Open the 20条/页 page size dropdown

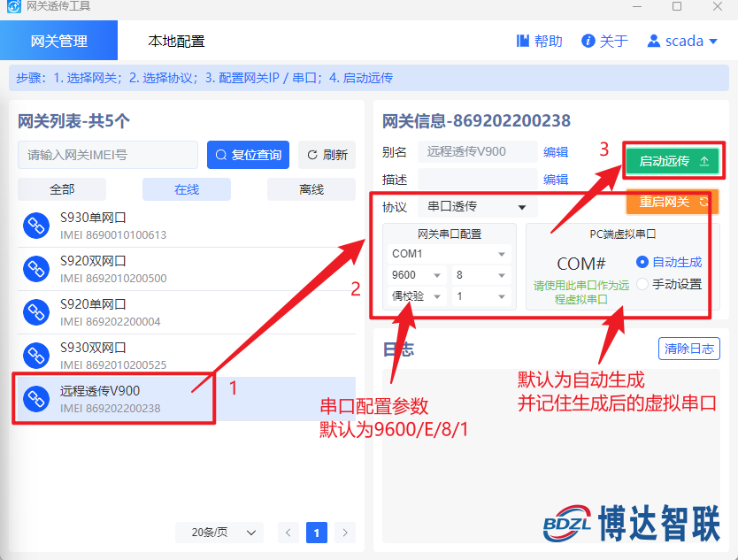219,533
